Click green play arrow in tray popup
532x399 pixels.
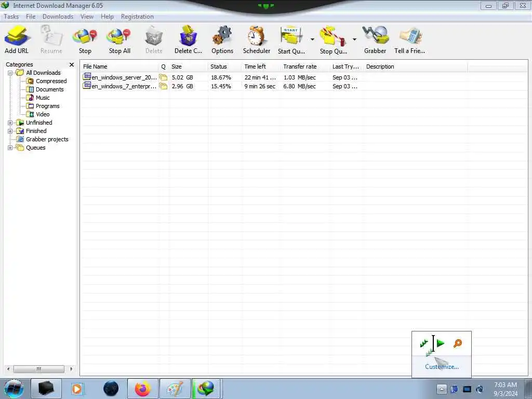click(x=441, y=343)
